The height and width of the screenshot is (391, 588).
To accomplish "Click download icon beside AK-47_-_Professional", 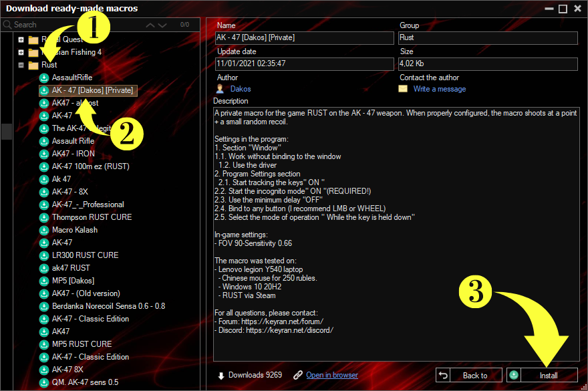I will [x=44, y=205].
